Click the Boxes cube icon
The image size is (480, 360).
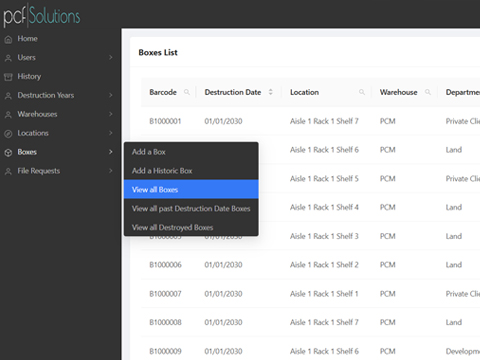point(8,153)
